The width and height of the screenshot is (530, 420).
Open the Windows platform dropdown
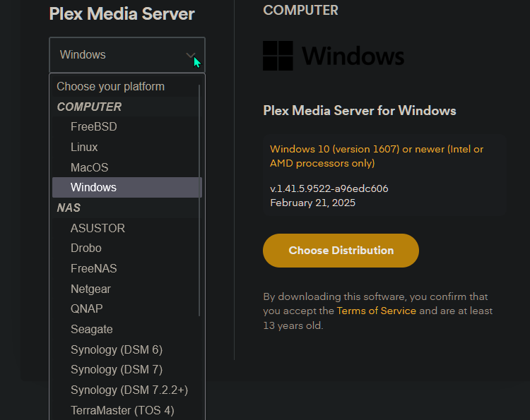pyautogui.click(x=127, y=54)
